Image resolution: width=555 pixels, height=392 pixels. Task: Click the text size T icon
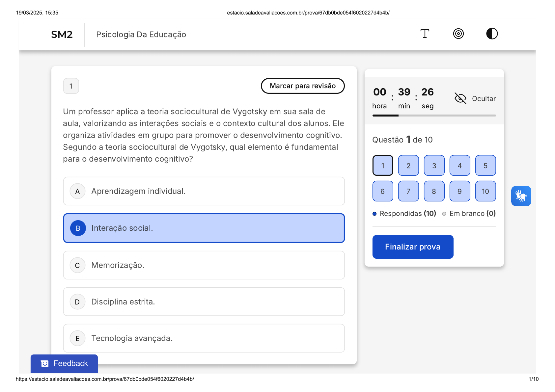coord(425,34)
